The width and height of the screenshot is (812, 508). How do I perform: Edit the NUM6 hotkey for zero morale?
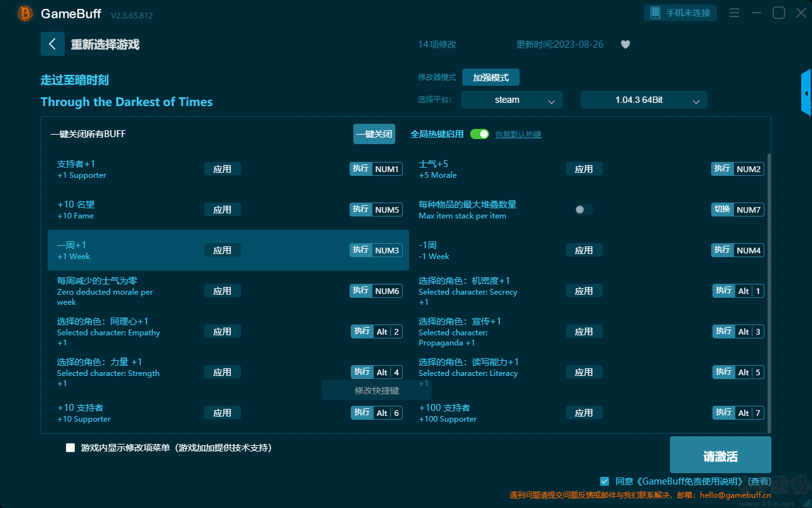click(x=387, y=291)
